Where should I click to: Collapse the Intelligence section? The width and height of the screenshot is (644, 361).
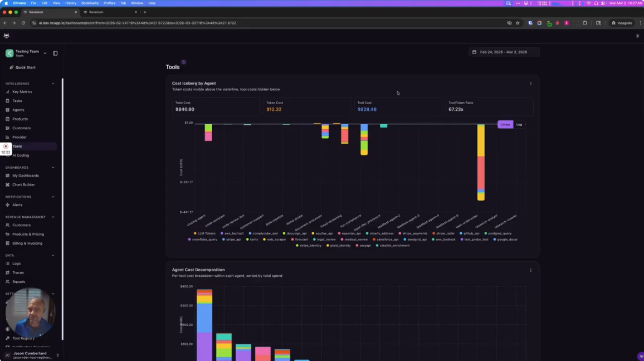[x=53, y=83]
